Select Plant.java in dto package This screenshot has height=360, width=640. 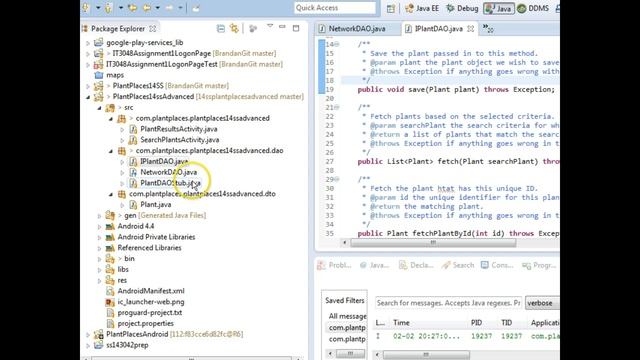pyautogui.click(x=156, y=204)
